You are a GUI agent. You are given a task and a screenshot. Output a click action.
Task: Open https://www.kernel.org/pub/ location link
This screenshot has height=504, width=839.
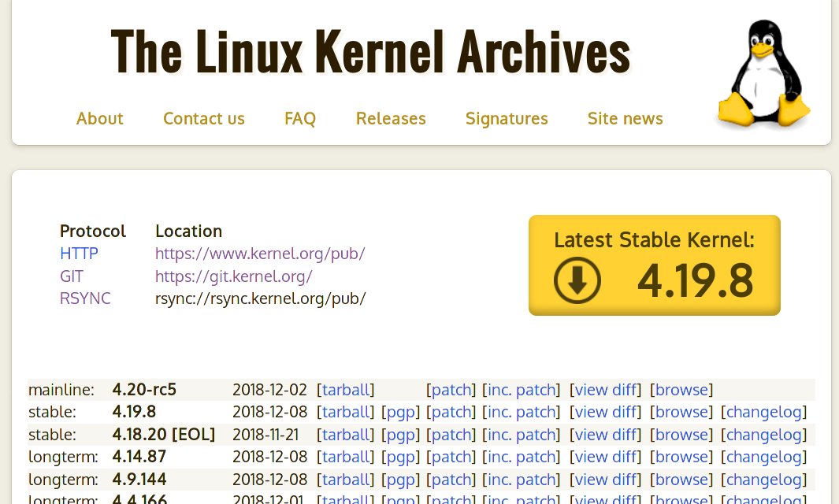[260, 254]
